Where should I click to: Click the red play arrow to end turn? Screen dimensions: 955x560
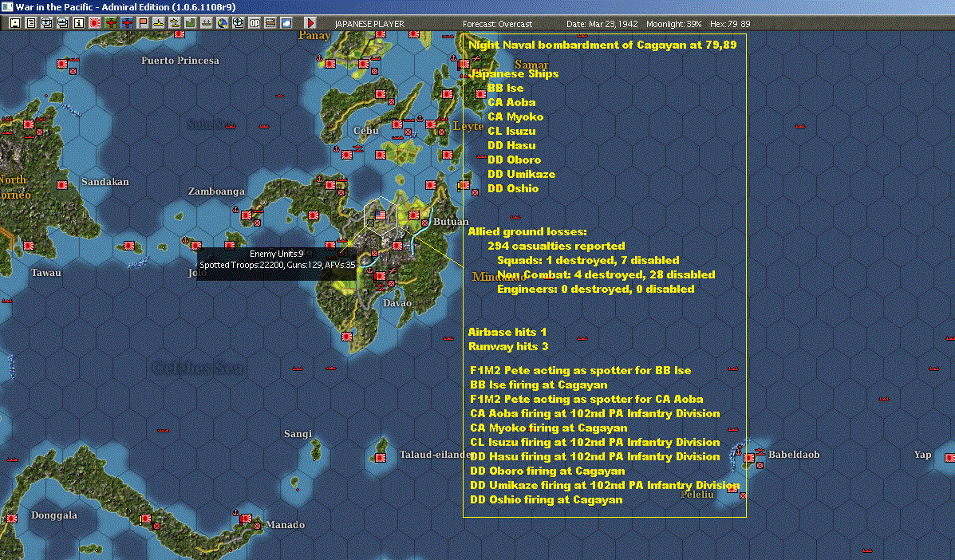[310, 23]
